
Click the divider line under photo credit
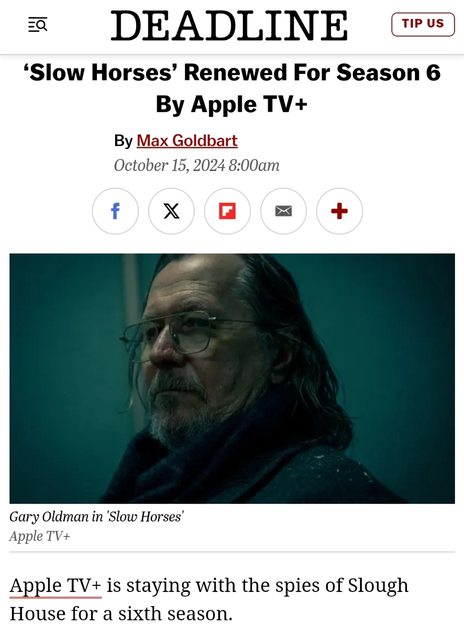232,552
